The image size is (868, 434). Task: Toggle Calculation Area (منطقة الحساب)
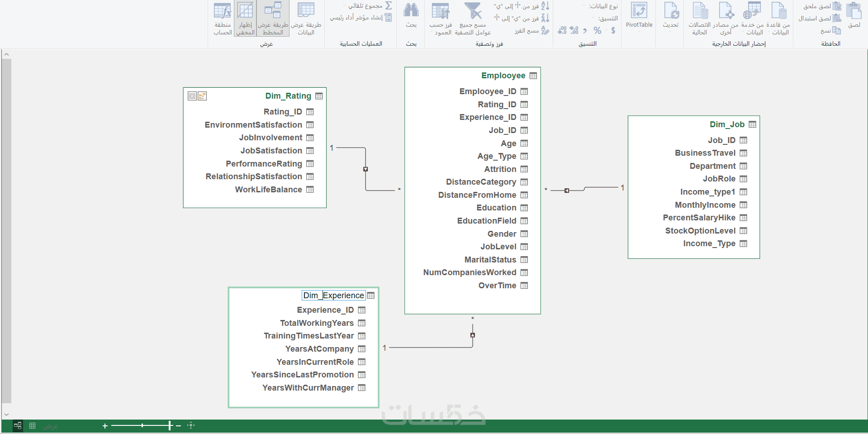click(x=223, y=19)
